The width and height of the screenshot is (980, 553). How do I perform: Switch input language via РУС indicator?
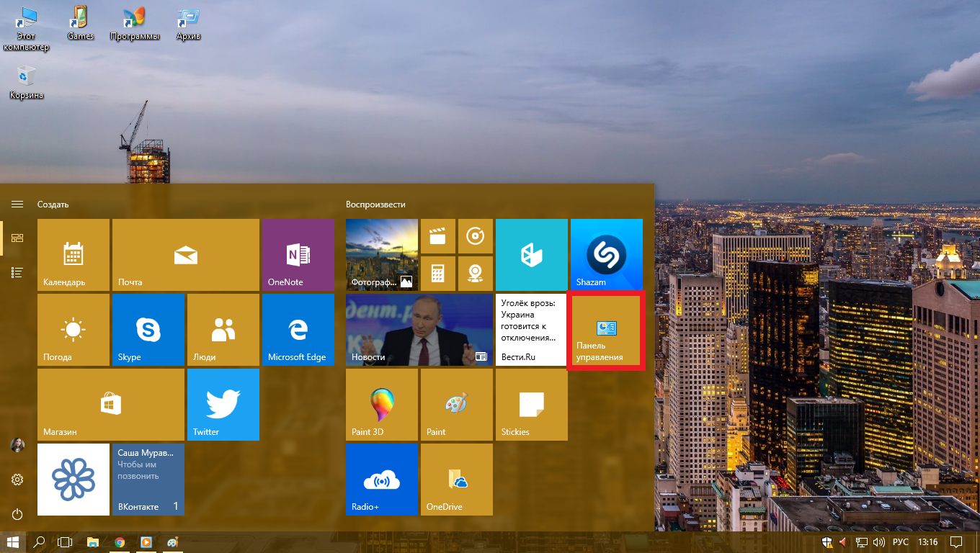901,542
